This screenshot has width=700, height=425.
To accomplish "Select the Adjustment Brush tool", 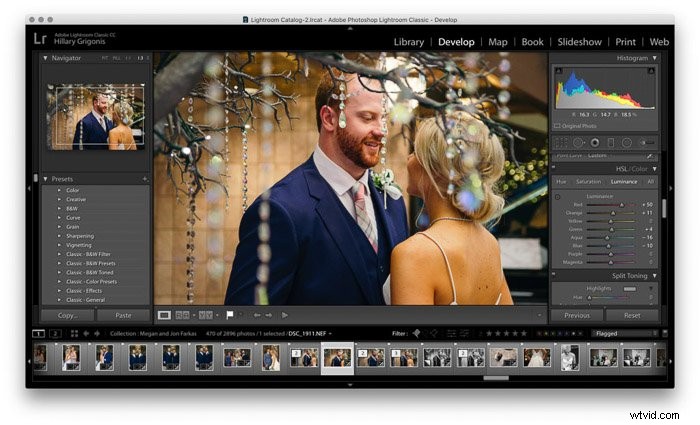I will 647,142.
